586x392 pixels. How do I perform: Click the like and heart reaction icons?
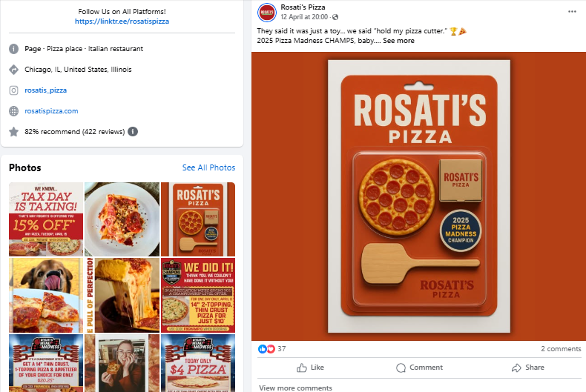[x=266, y=349]
